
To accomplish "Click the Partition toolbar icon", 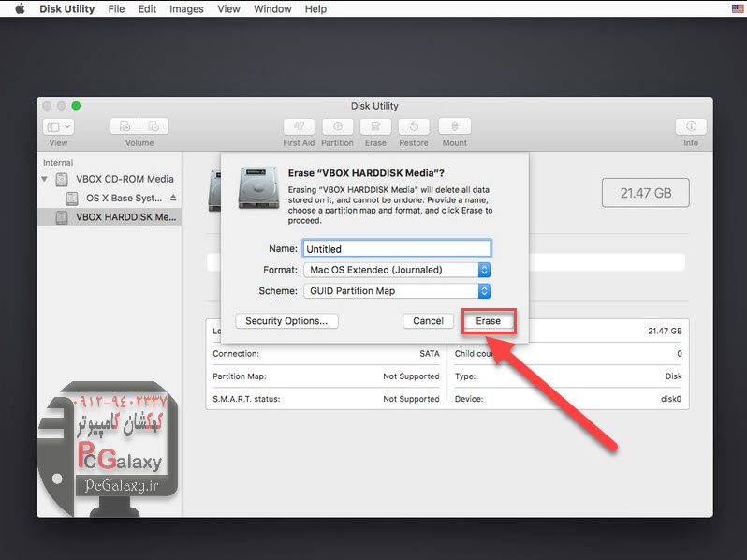I will (x=337, y=126).
